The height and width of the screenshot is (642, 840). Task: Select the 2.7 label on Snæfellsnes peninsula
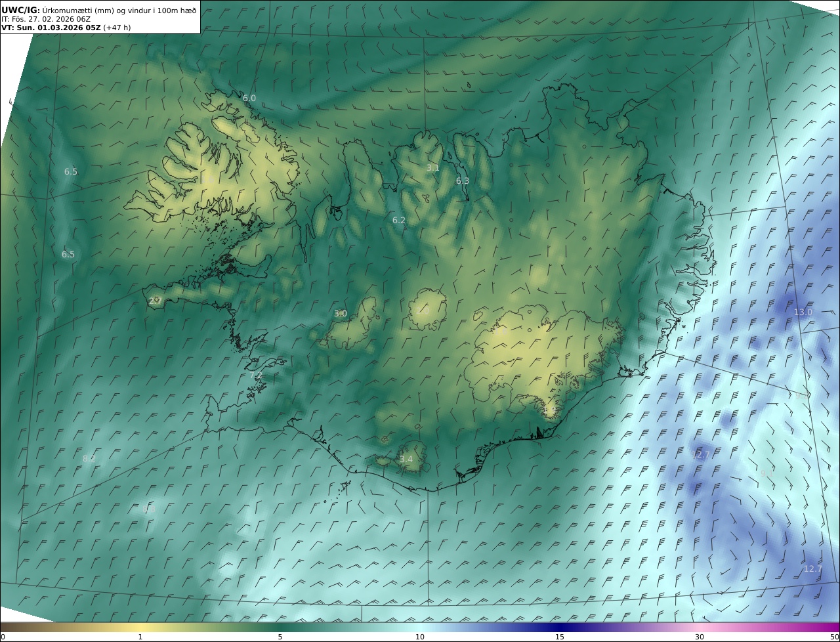coord(155,301)
